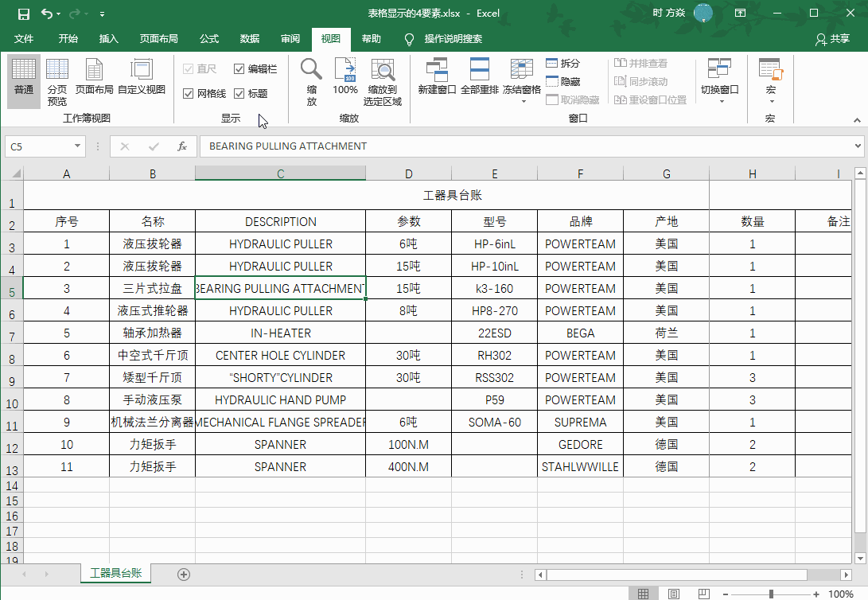Expand the formula bar
Viewport: 868px width, 600px height.
point(858,146)
